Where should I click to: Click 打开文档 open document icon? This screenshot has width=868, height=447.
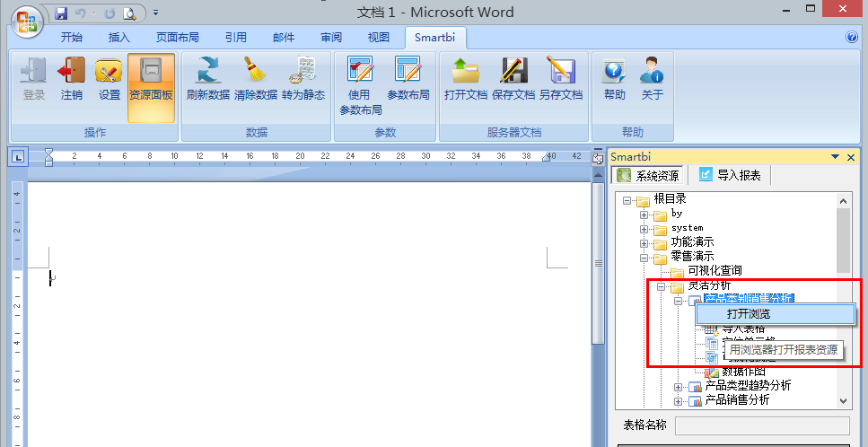[x=466, y=70]
